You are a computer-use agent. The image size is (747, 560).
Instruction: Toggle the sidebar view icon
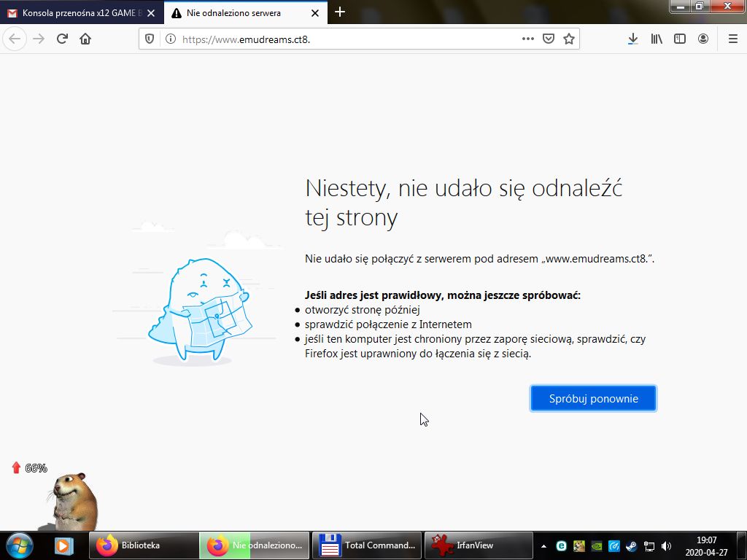(680, 39)
